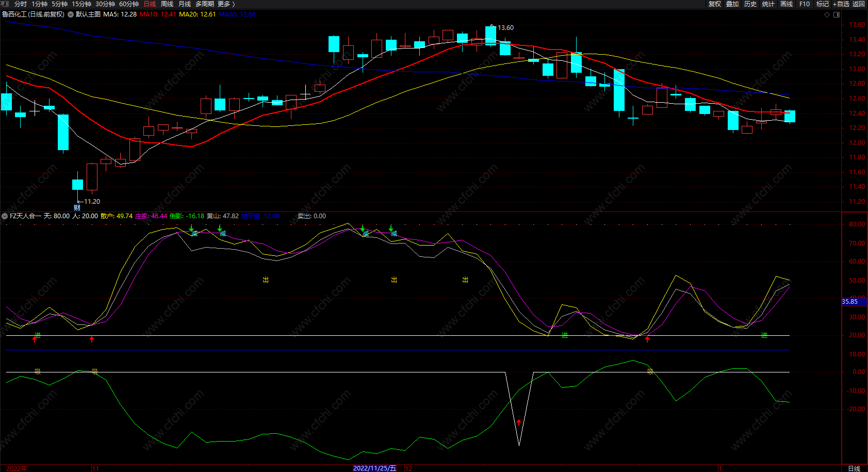Click the 叠加 overlay button
The image size is (868, 472).
coord(732,4)
